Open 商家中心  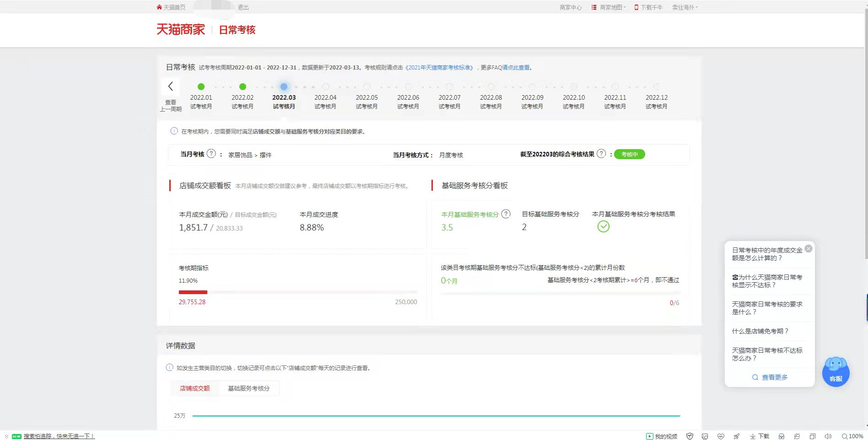tap(571, 7)
